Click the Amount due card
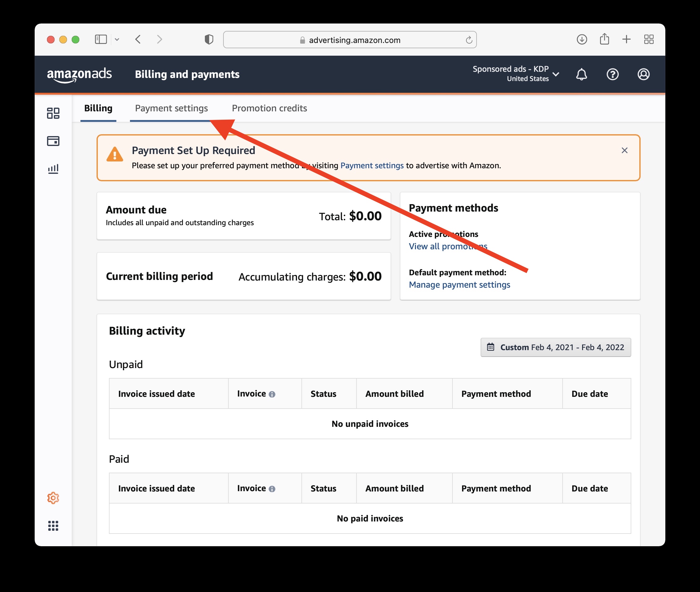This screenshot has width=700, height=592. pos(244,216)
